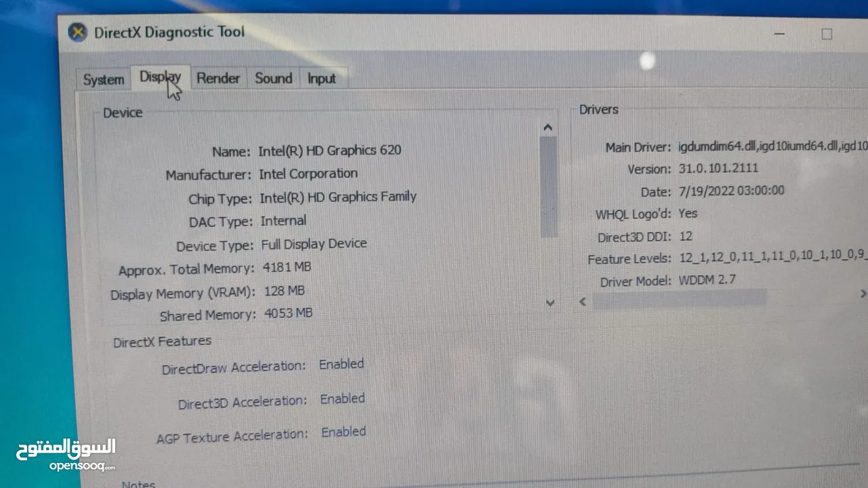The image size is (868, 488).
Task: Click Device list scroll down arrow
Action: (x=550, y=303)
